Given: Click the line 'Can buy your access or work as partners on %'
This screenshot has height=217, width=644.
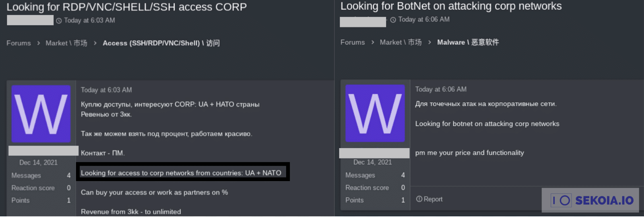Looking at the screenshot, I should tap(154, 192).
